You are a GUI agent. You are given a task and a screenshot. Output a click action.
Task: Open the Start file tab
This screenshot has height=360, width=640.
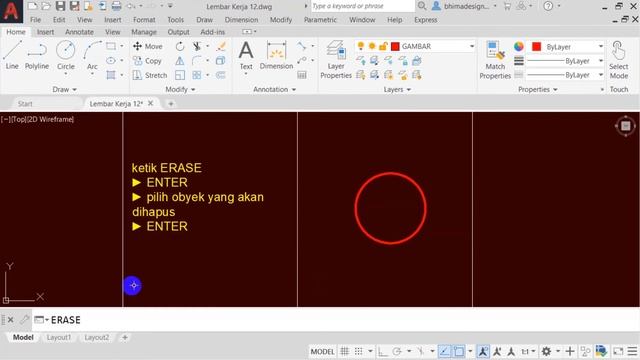pos(25,104)
